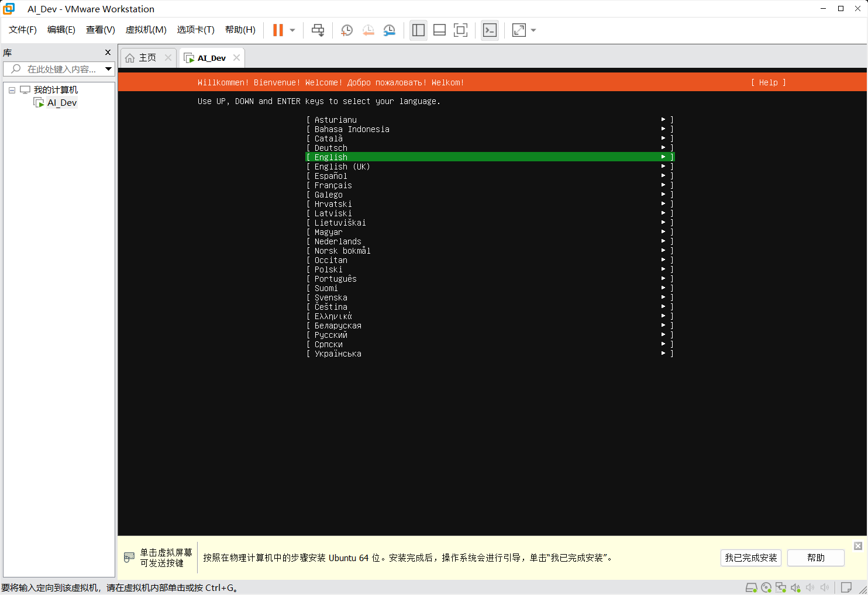The image size is (868, 595).
Task: Send Ctrl+Alt+Del to the guest OS
Action: tap(318, 30)
